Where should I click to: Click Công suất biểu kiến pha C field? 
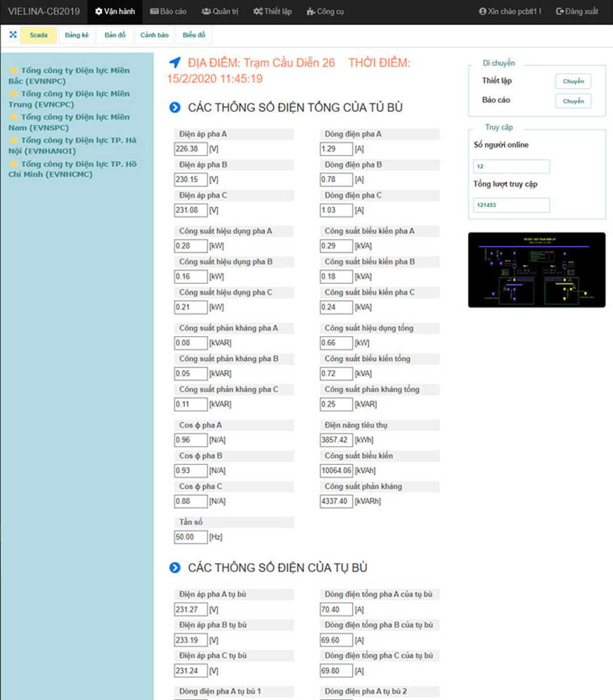tap(337, 307)
